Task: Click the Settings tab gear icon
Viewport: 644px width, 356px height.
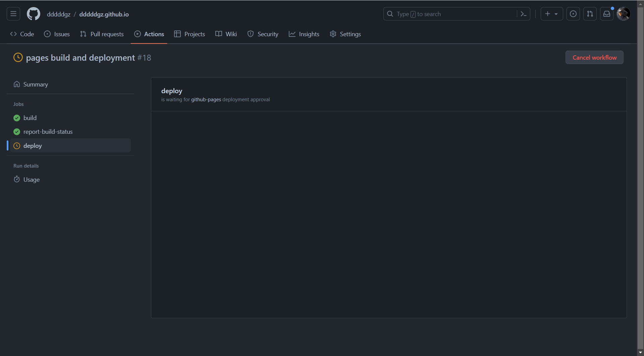Action: tap(333, 34)
